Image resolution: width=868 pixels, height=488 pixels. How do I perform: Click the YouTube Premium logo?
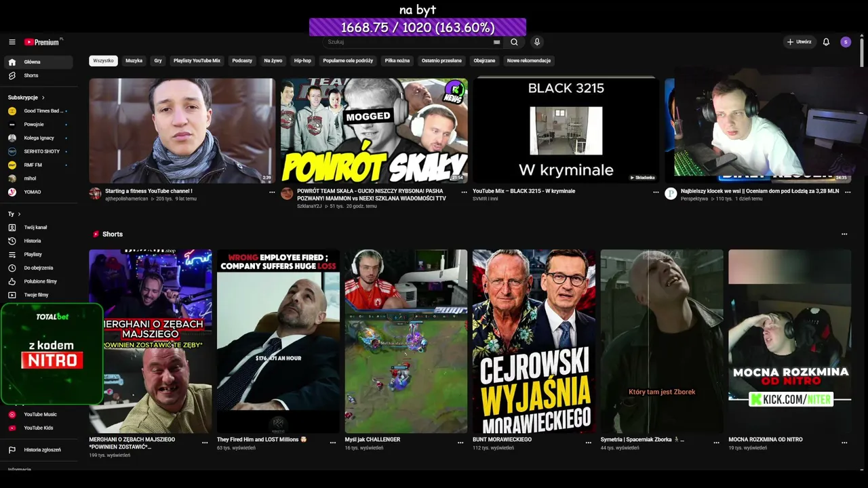pos(42,42)
